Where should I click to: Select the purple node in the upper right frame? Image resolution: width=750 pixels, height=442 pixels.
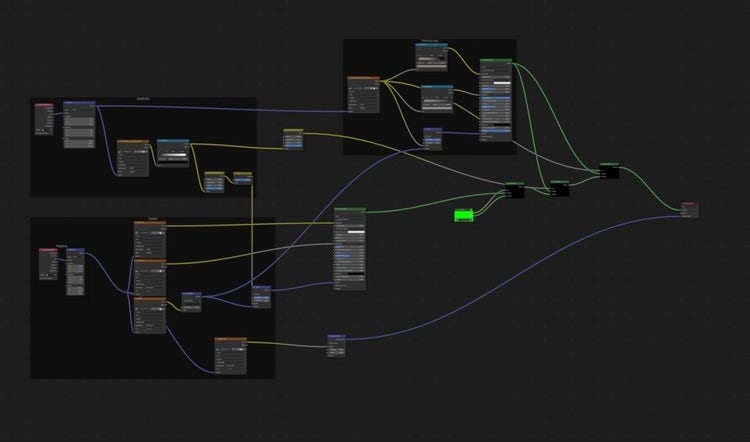click(x=433, y=139)
